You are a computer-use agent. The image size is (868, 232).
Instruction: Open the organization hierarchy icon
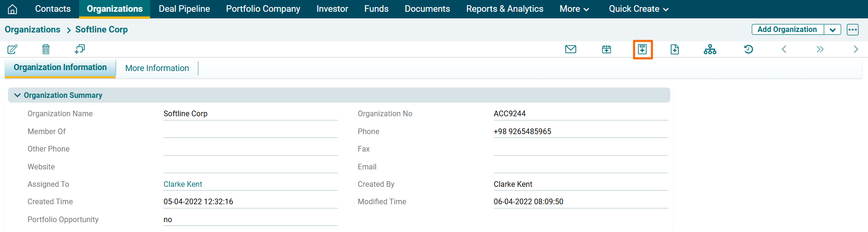(x=710, y=49)
